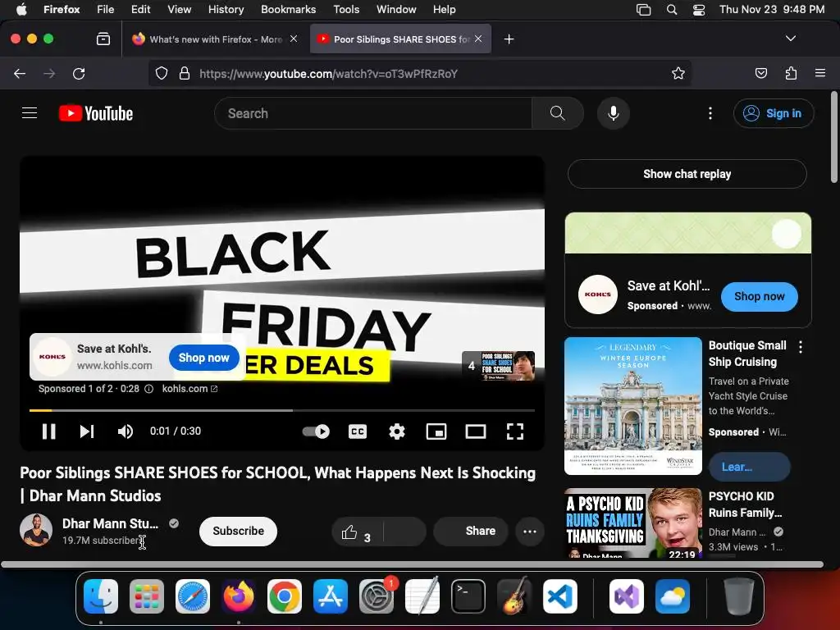Seek along the video progress bar
Image resolution: width=840 pixels, height=630 pixels.
(x=282, y=410)
